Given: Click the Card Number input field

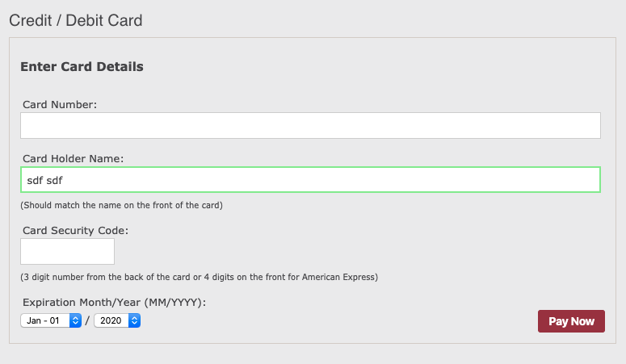Looking at the screenshot, I should (x=310, y=126).
